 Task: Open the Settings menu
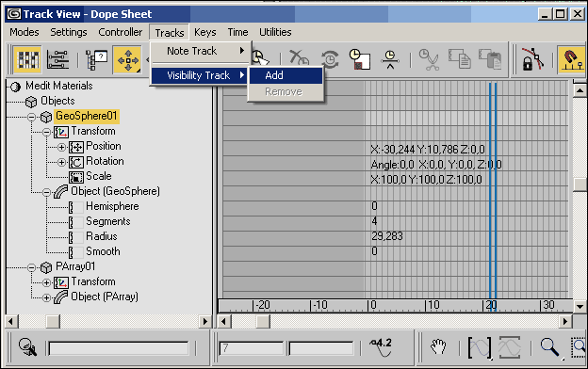[69, 32]
